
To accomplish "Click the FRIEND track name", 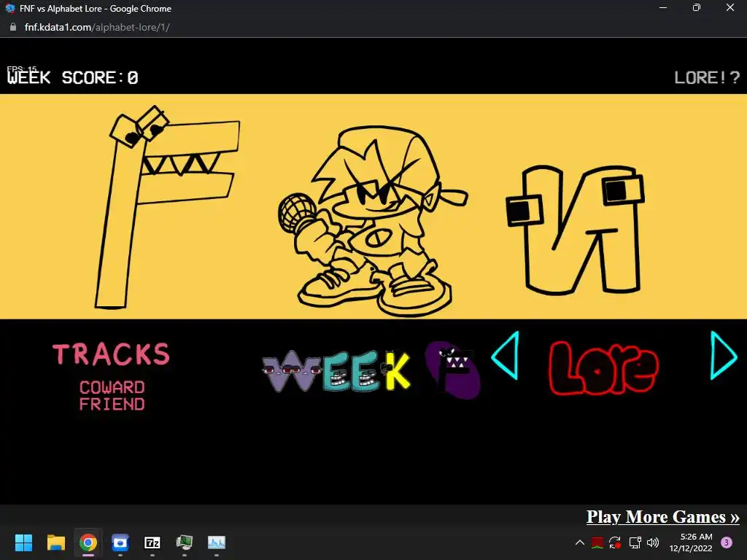I will 112,404.
